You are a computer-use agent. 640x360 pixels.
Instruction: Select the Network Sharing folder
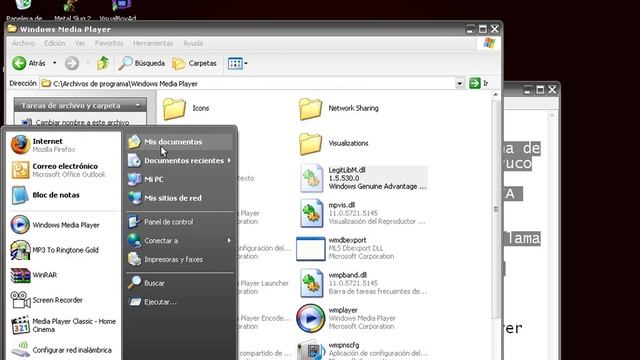pos(339,109)
